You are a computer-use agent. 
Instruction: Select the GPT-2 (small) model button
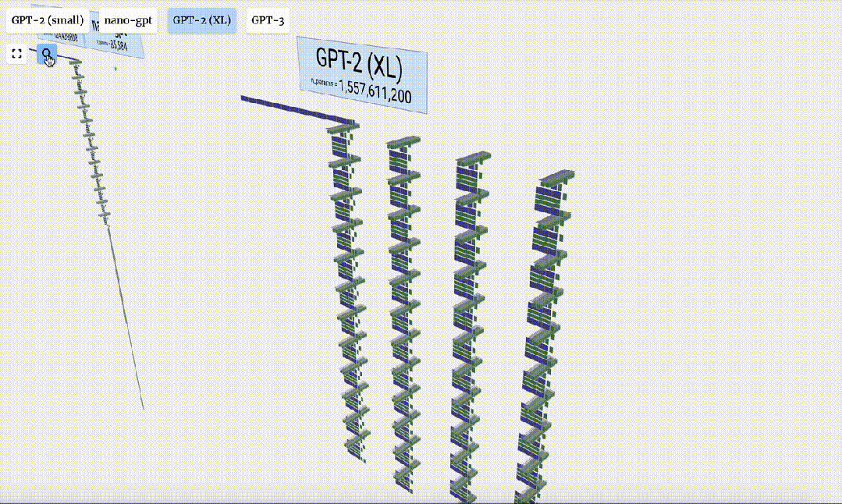pos(47,20)
